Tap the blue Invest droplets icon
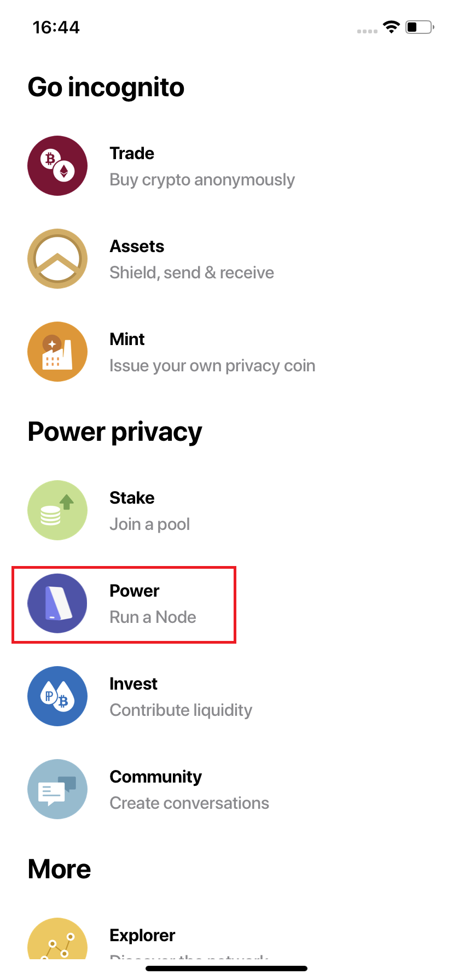This screenshot has height=980, width=453. (57, 696)
